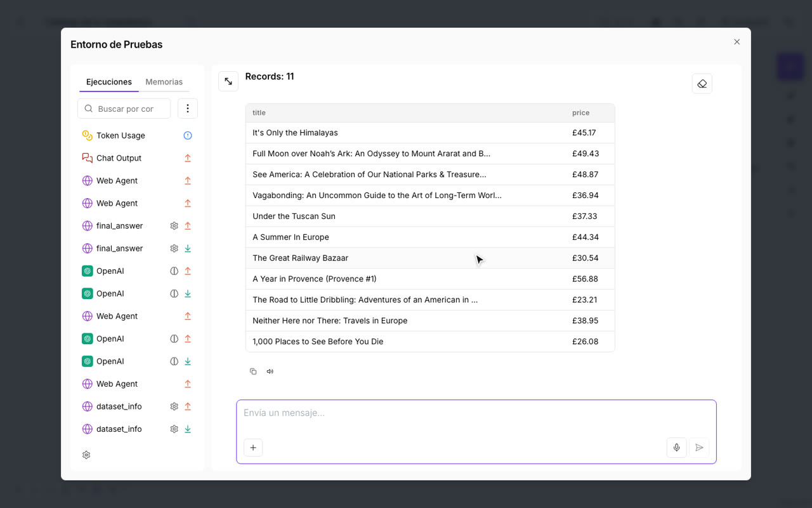Open the gear on the final_answer row with orange upload arrow
812x508 pixels.
174,226
